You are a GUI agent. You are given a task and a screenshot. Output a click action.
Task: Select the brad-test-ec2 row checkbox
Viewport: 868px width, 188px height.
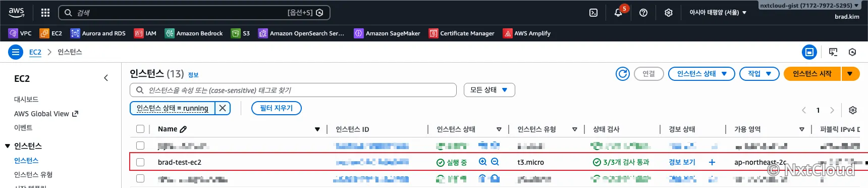[x=140, y=162]
